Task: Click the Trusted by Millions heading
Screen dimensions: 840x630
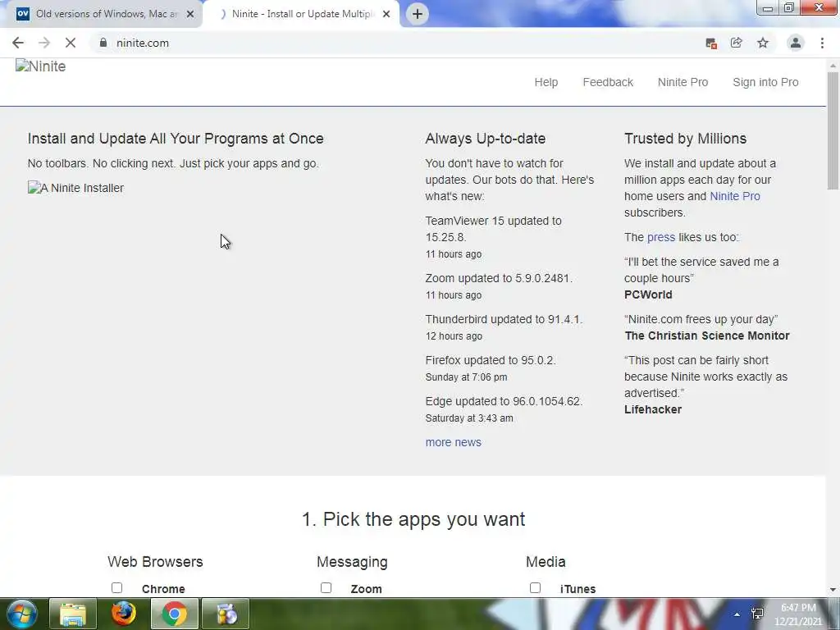Action: pos(685,139)
